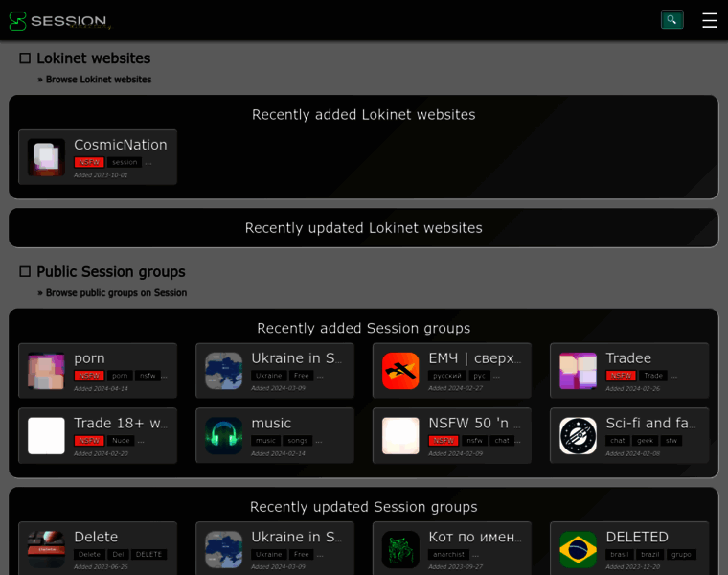Open the Lokinet websites heading
This screenshot has width=728, height=575.
pyautogui.click(x=93, y=58)
